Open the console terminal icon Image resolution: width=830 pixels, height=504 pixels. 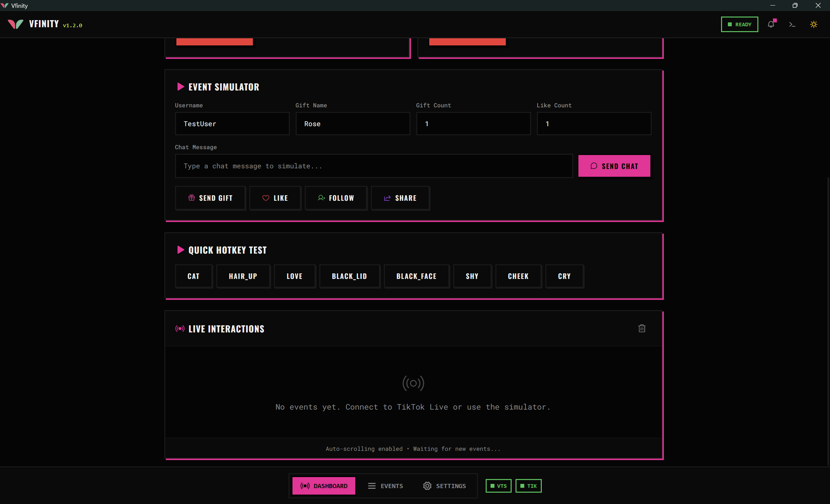point(792,24)
